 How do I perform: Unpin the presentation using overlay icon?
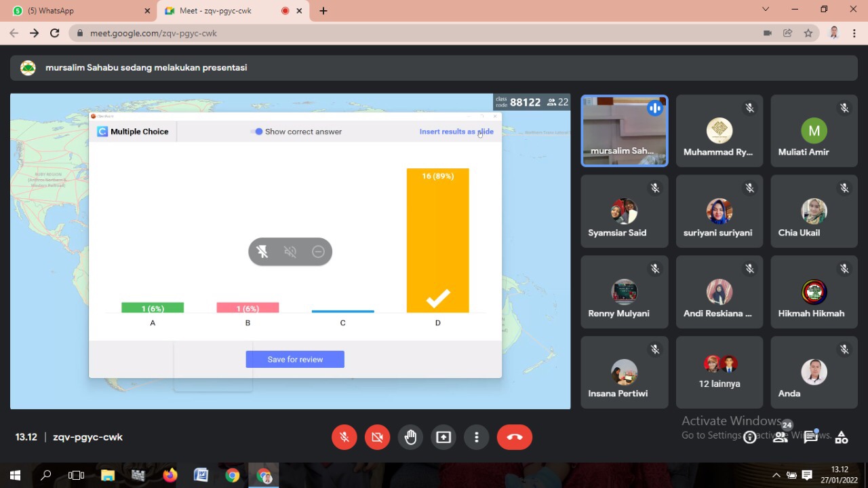[262, 252]
